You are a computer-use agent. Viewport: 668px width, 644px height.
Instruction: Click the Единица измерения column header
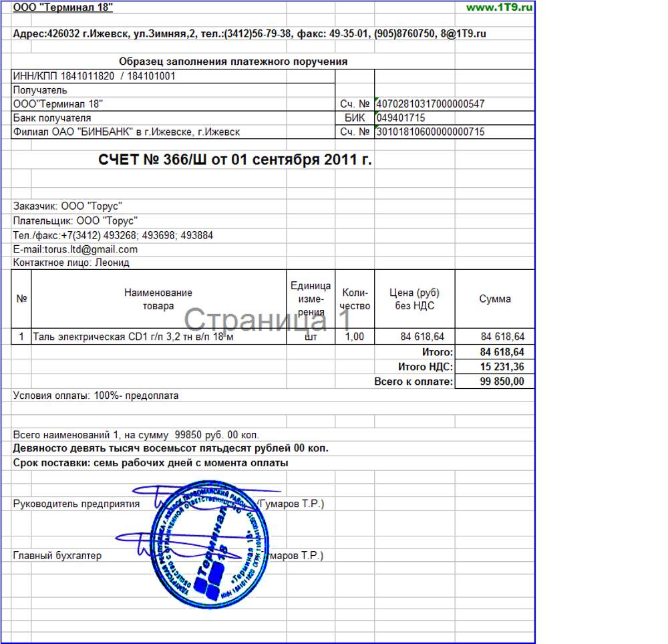(x=311, y=299)
